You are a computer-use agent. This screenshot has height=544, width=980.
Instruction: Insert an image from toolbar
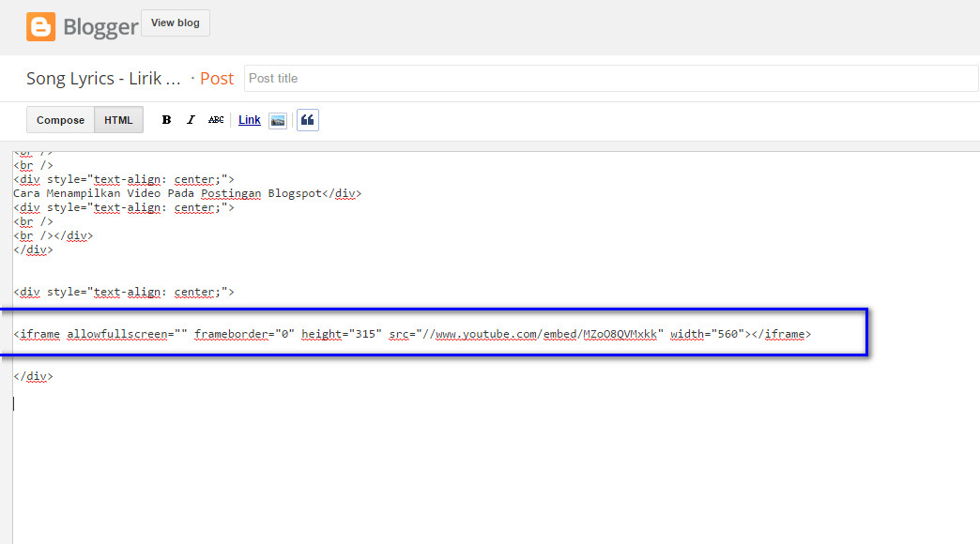point(278,121)
